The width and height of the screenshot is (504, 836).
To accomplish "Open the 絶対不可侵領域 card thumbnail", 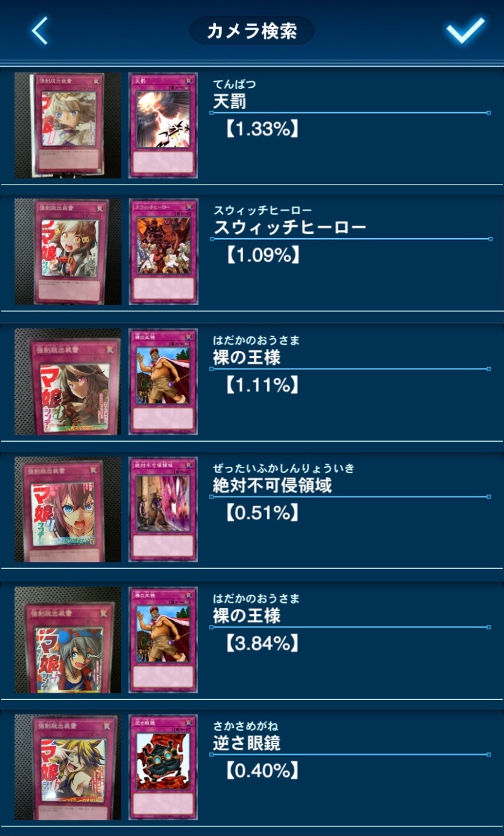I will pos(163,509).
